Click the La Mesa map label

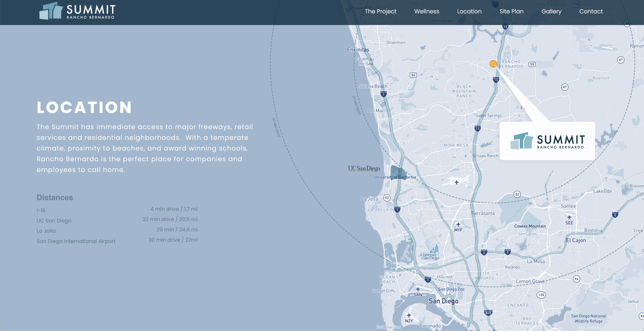pyautogui.click(x=536, y=261)
